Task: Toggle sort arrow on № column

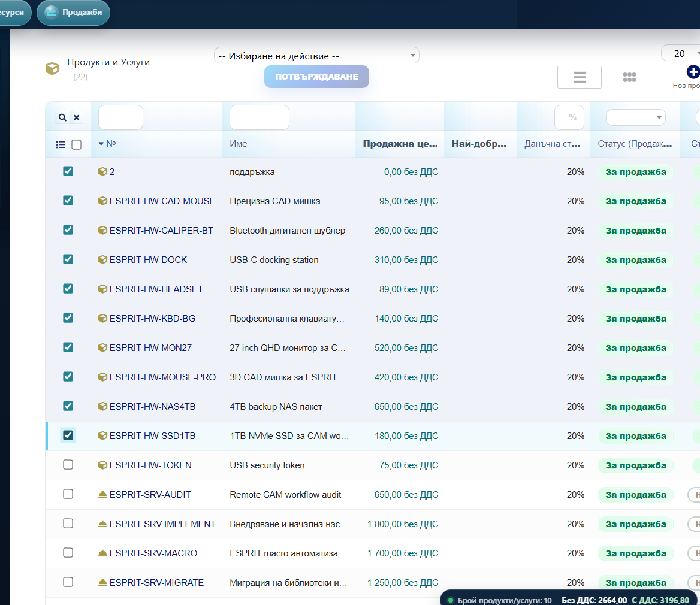Action: pyautogui.click(x=101, y=144)
